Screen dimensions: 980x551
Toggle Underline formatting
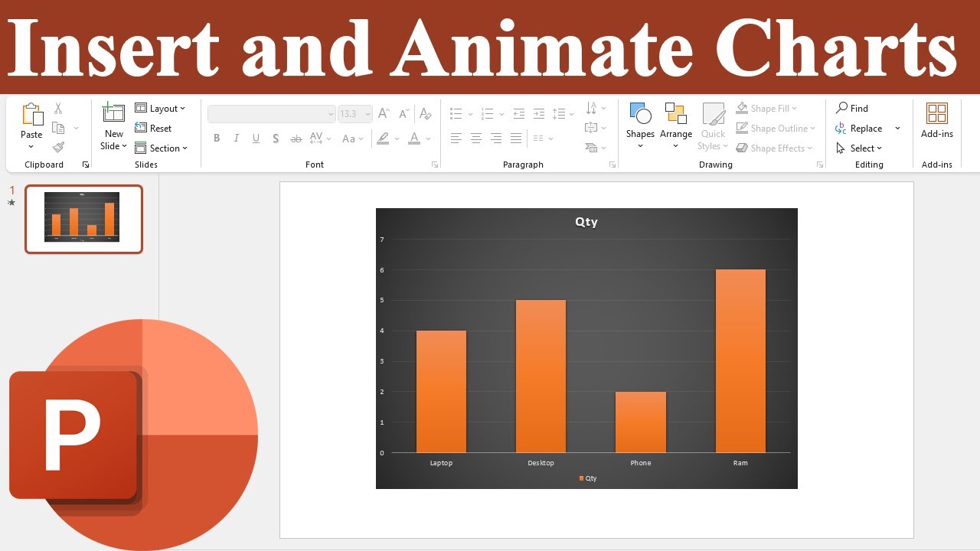coord(256,139)
